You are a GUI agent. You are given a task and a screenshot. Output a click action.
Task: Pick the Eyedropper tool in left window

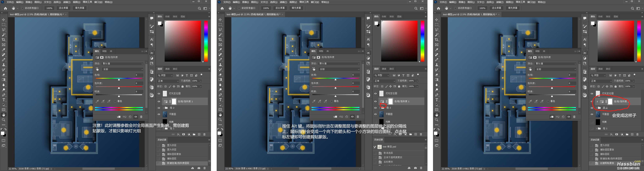[4, 50]
